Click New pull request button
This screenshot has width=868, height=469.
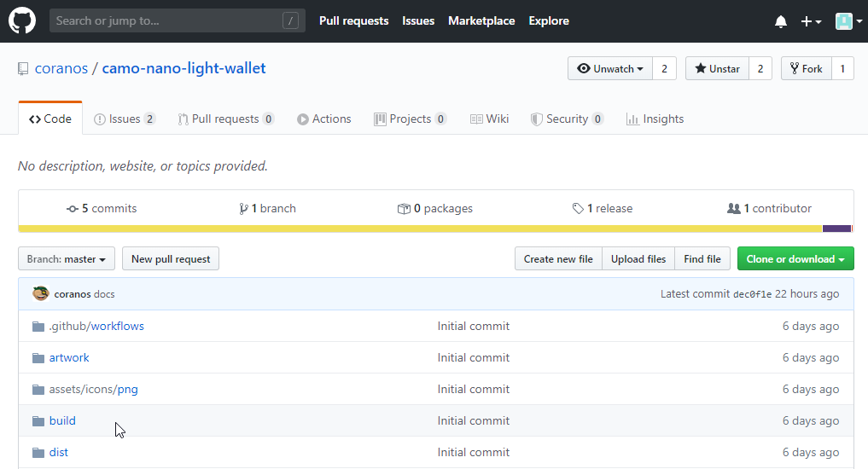[171, 259]
